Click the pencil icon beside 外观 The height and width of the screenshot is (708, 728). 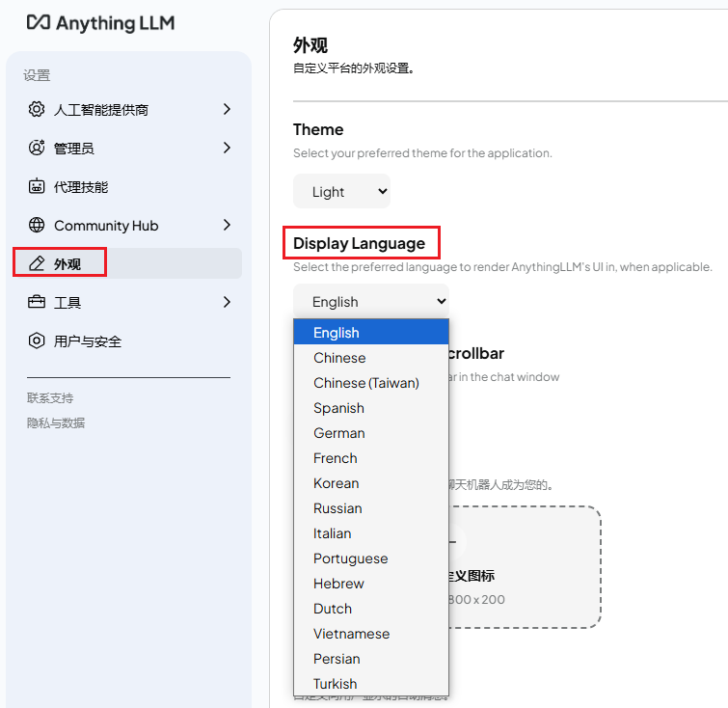[37, 263]
